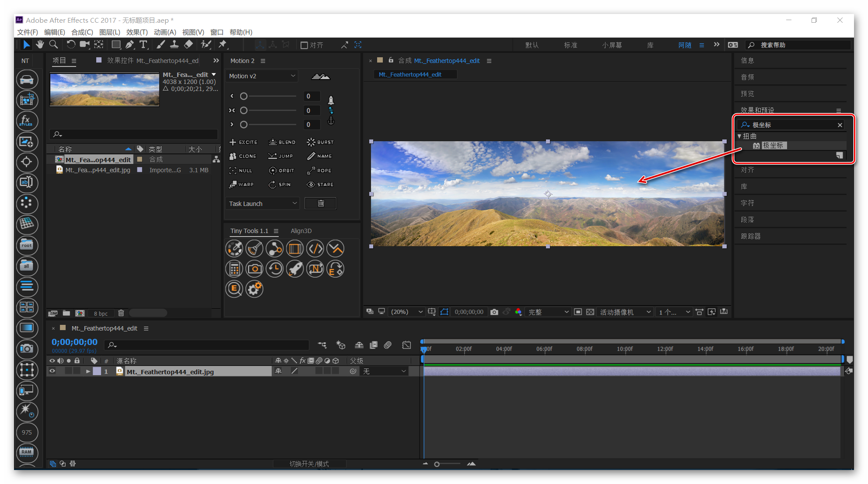The image size is (868, 484).
Task: Hide the Mt._Feathertop444_edit.jpg layer eye
Action: (52, 371)
